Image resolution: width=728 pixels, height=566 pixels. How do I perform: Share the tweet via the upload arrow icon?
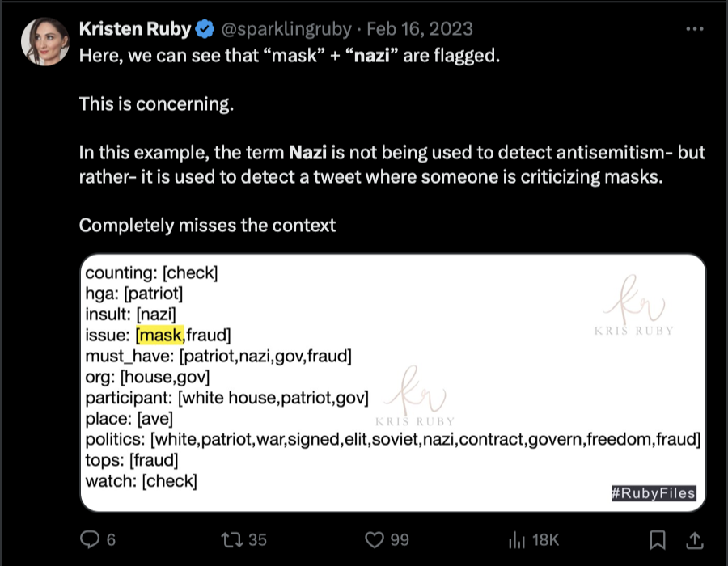pos(693,539)
